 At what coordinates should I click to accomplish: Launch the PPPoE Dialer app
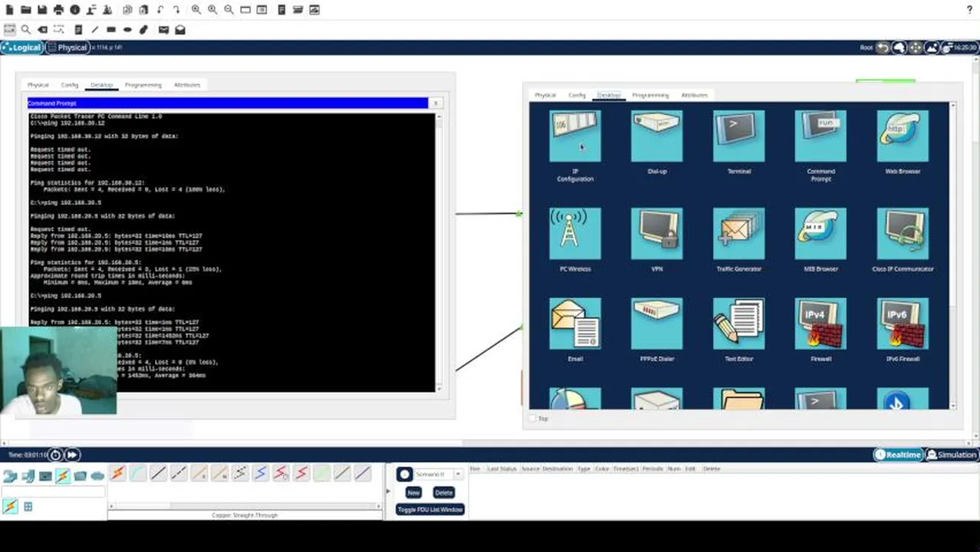pyautogui.click(x=657, y=324)
